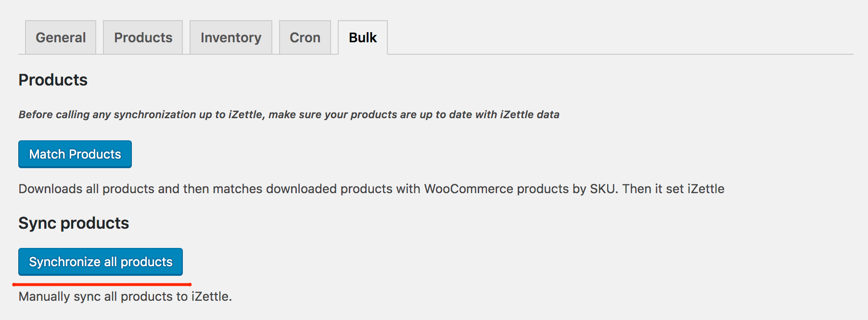Screen dimensions: 868x320
Task: Click the Sync products heading
Action: pyautogui.click(x=74, y=223)
